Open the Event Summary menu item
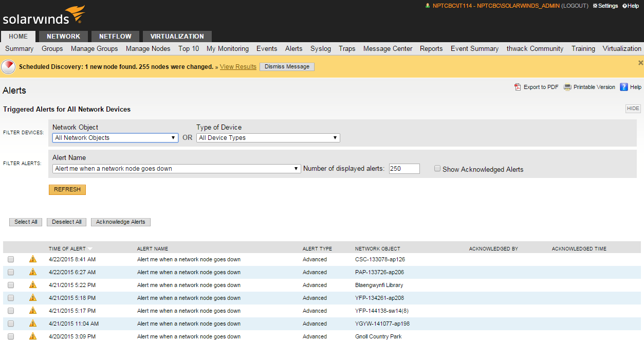The height and width of the screenshot is (340, 644). [474, 48]
